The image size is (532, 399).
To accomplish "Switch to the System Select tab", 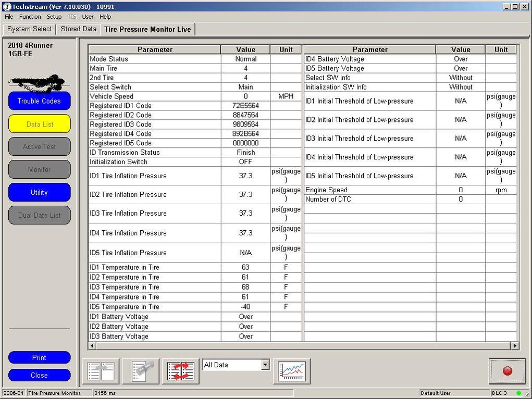I will [x=30, y=29].
